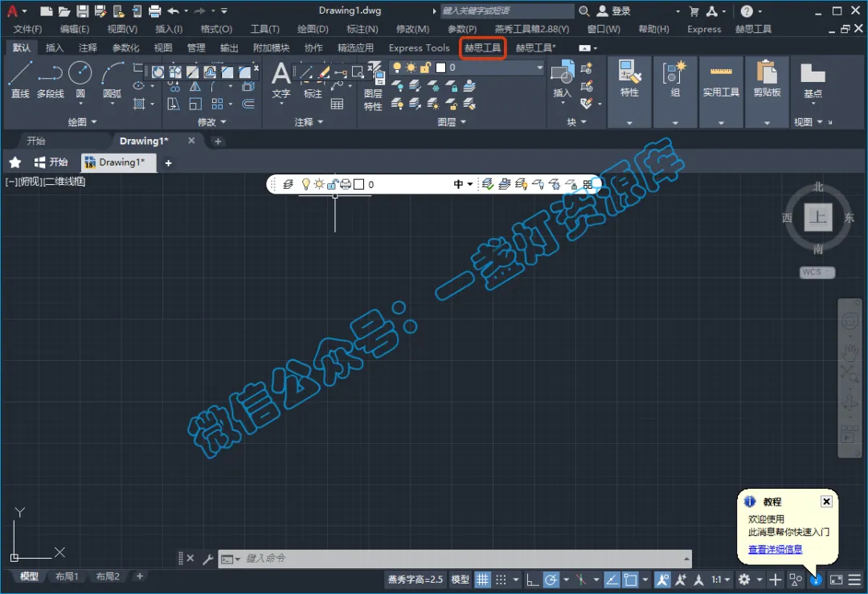
Task: Open the help question mark dropdown
Action: (751, 10)
